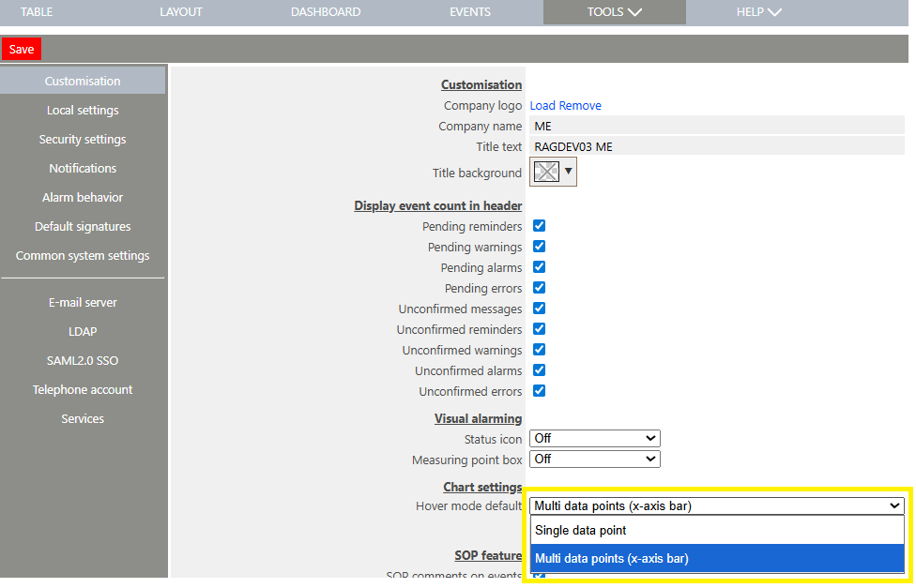Click the Company name input field
The image size is (916, 588).
[716, 127]
